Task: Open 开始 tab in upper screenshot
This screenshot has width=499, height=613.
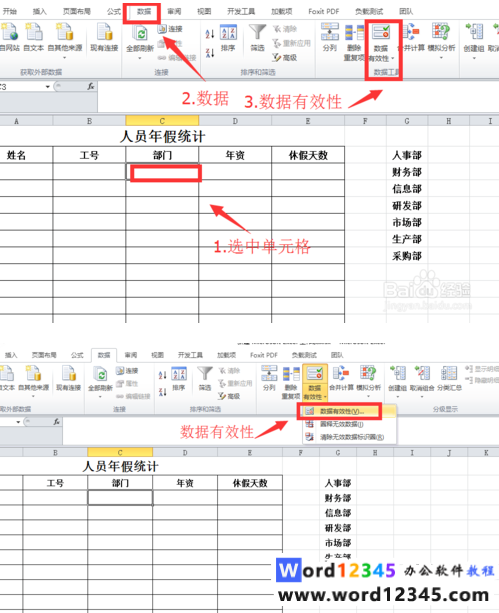Action: 10,11
